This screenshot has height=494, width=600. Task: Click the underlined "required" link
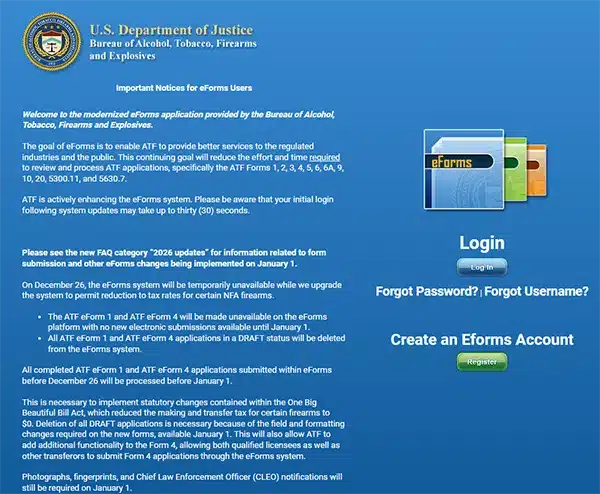[x=325, y=157]
